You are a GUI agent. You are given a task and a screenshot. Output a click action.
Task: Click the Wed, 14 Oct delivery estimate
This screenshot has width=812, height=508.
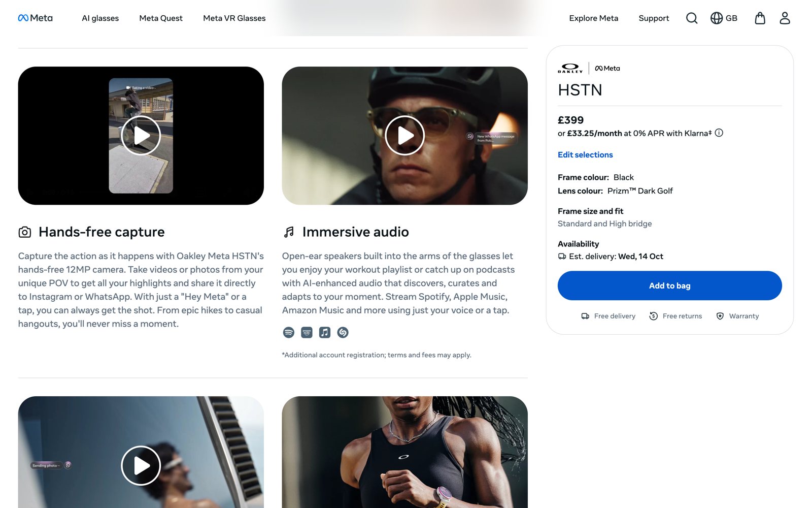click(640, 257)
